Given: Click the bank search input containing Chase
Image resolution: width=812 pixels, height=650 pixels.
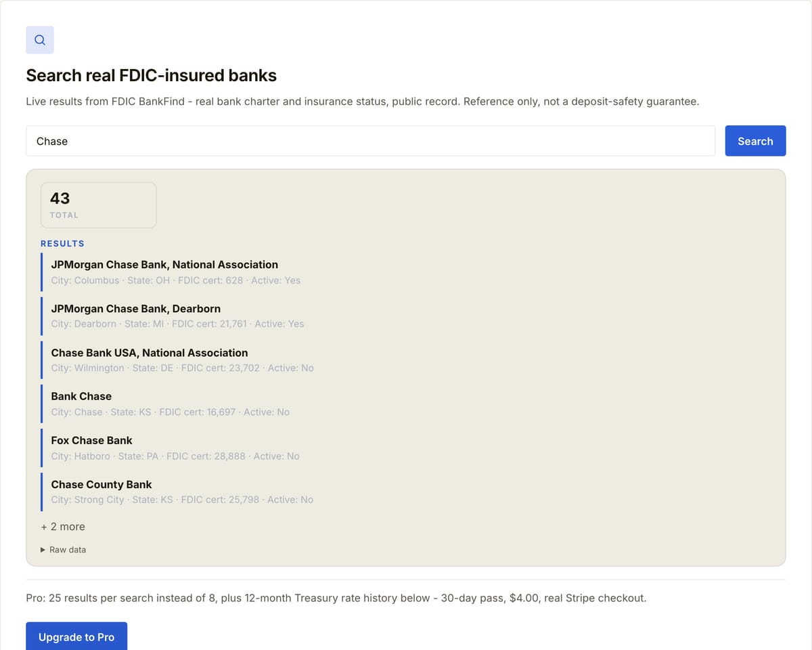Looking at the screenshot, I should (x=370, y=141).
